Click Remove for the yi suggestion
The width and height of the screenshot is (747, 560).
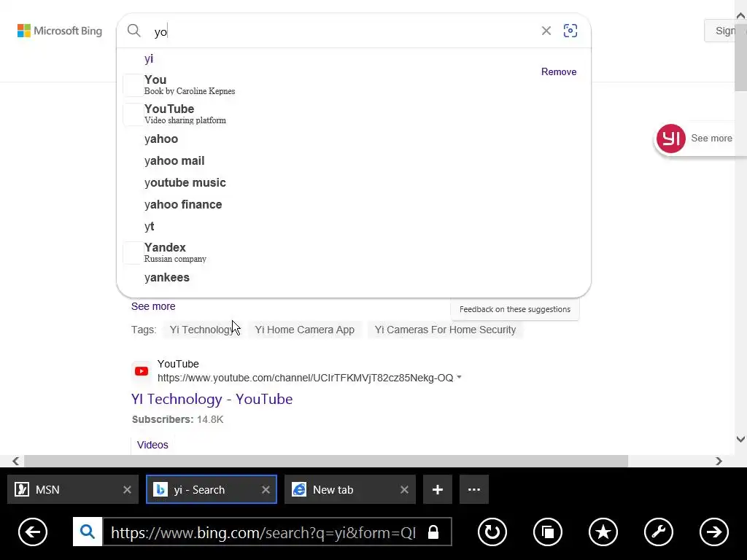[558, 72]
